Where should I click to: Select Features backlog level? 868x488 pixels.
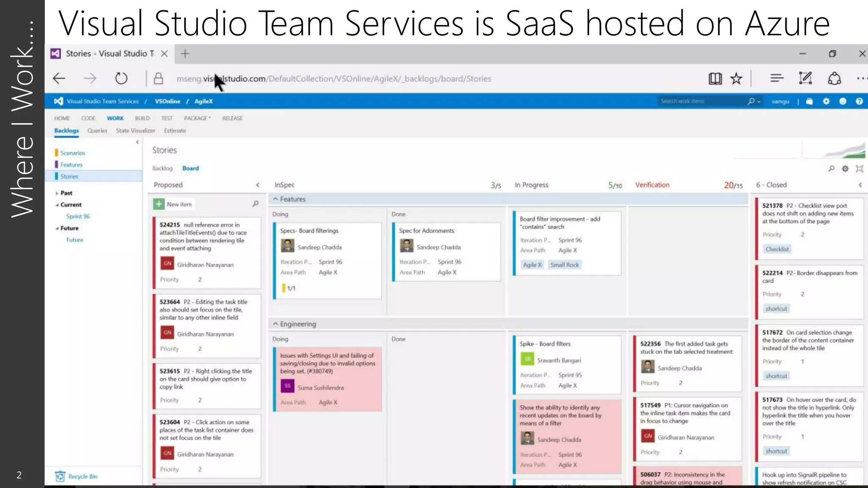click(71, 165)
